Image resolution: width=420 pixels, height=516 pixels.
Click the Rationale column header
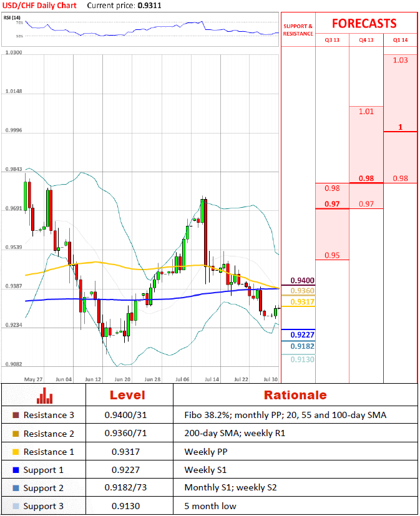coord(295,395)
